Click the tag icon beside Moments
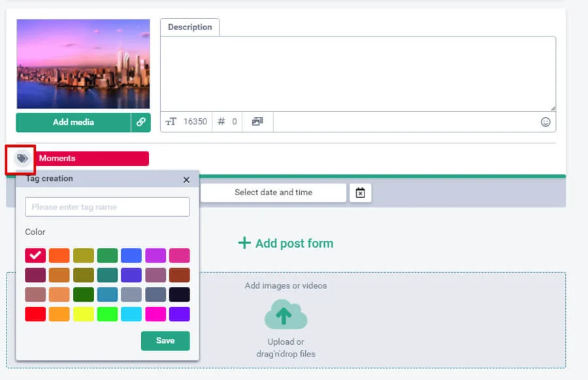 (22, 159)
